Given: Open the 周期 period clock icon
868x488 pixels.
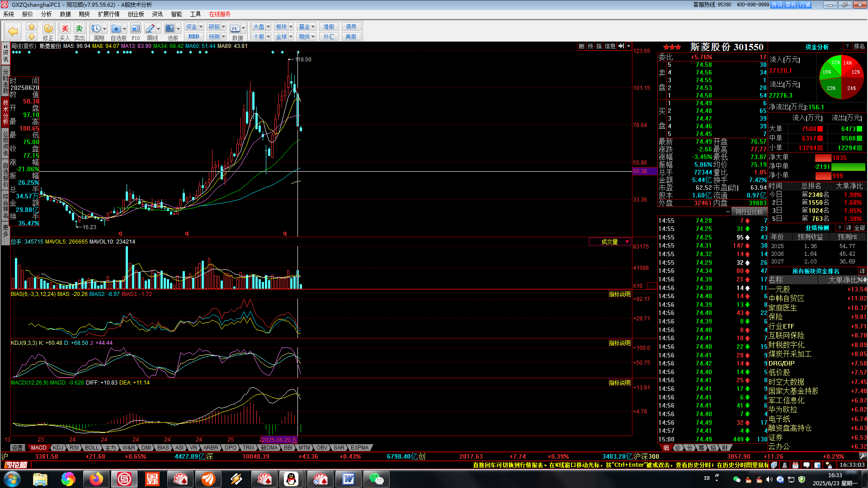Looking at the screenshot, I should click(x=96, y=28).
